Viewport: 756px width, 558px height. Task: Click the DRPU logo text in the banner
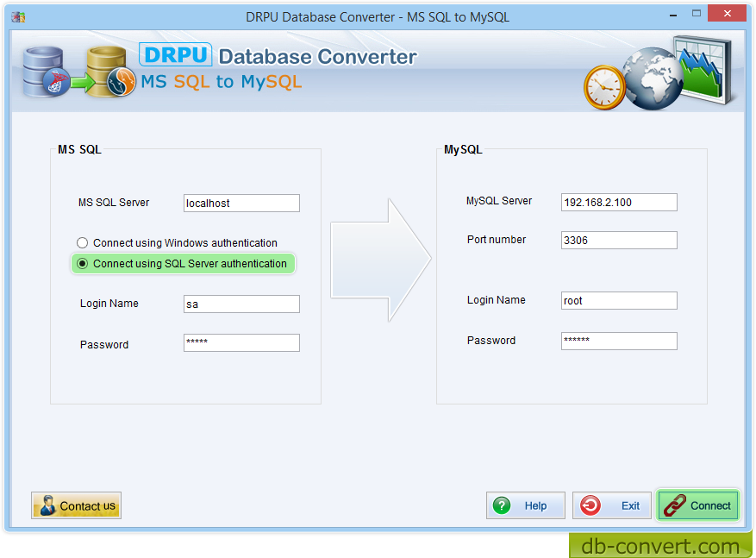[176, 55]
